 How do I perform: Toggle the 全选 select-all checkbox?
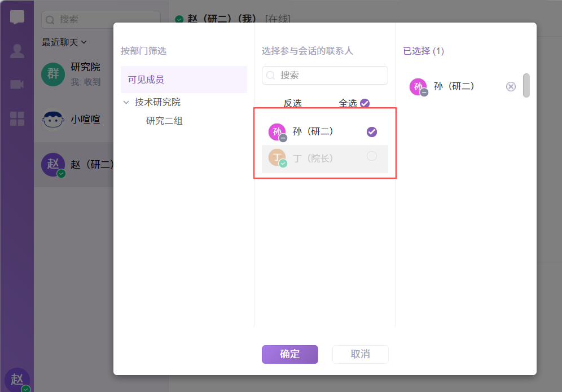(365, 103)
